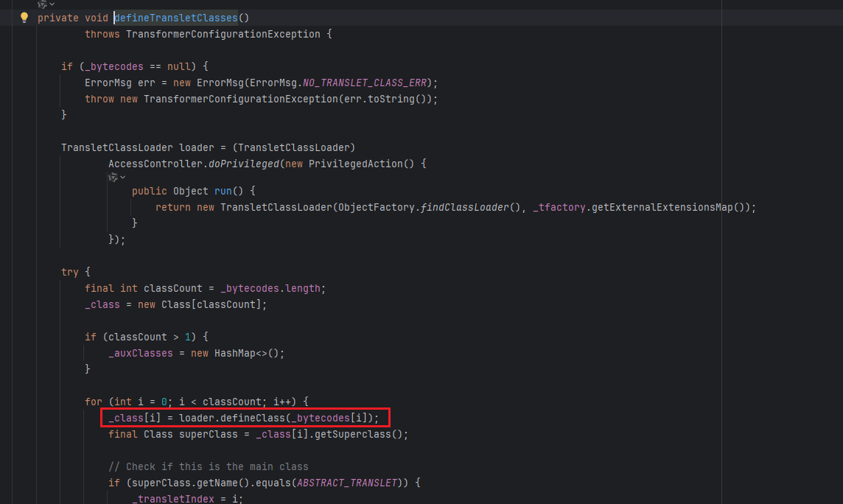Place the cursor on the HashMap constructor
This screenshot has width=843, height=504.
coord(235,353)
